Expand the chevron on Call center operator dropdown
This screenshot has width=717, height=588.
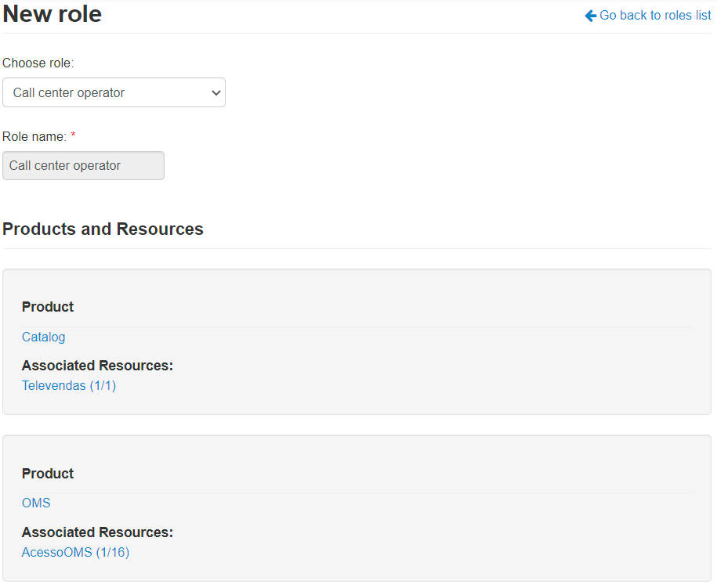click(216, 93)
